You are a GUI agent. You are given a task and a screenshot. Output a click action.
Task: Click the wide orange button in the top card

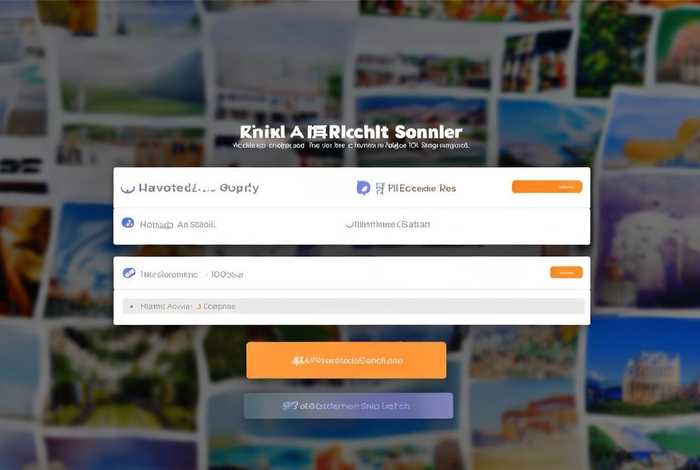(x=547, y=187)
